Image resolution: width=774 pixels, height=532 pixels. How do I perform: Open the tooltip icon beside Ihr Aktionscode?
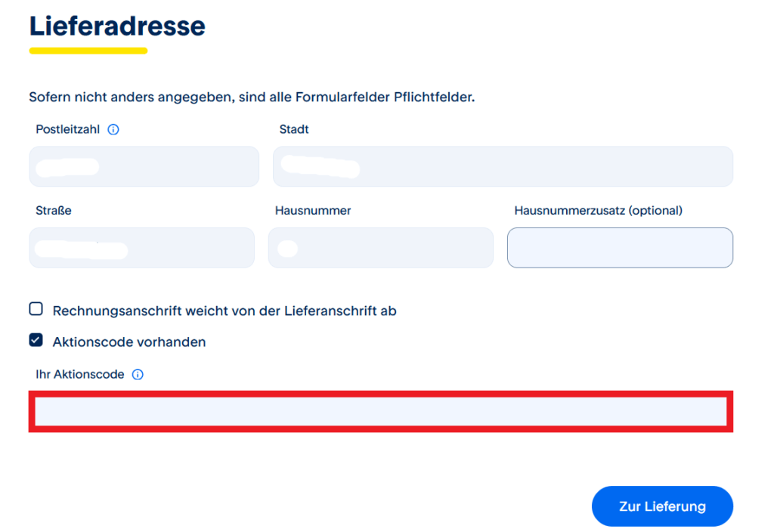click(x=137, y=374)
